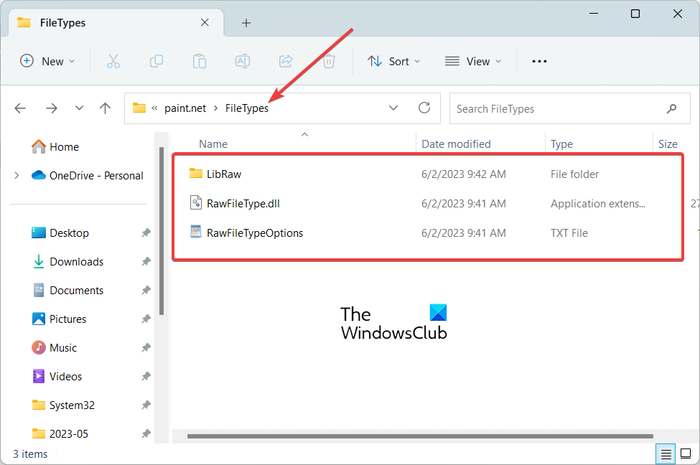The image size is (700, 465).
Task: Click the horizontal scrollbar at bottom
Action: tap(420, 436)
